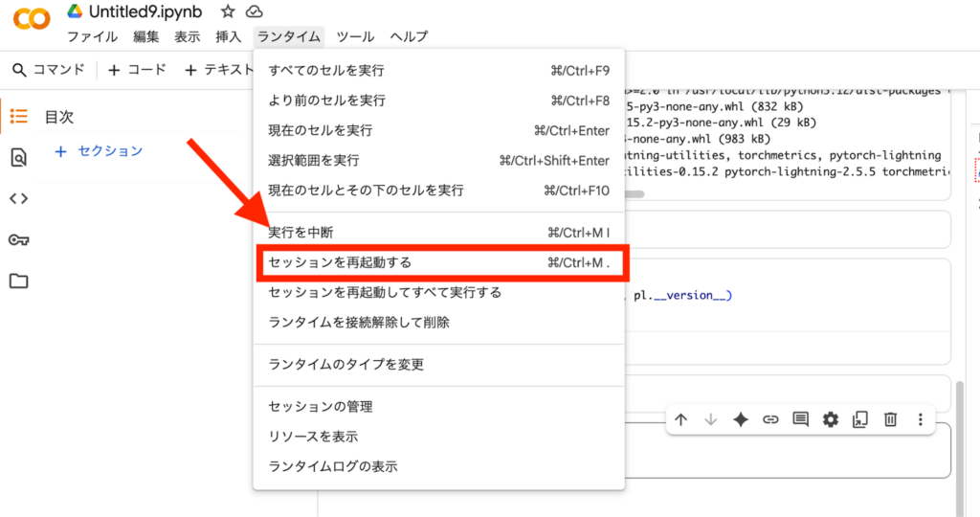980x517 pixels.
Task: Click the Gemini sparkle icon in cell toolbar
Action: [740, 419]
